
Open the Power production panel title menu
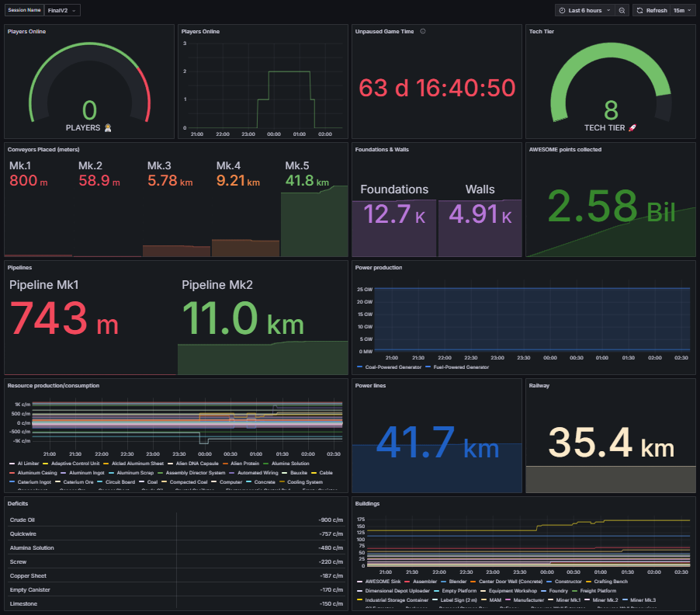click(379, 268)
